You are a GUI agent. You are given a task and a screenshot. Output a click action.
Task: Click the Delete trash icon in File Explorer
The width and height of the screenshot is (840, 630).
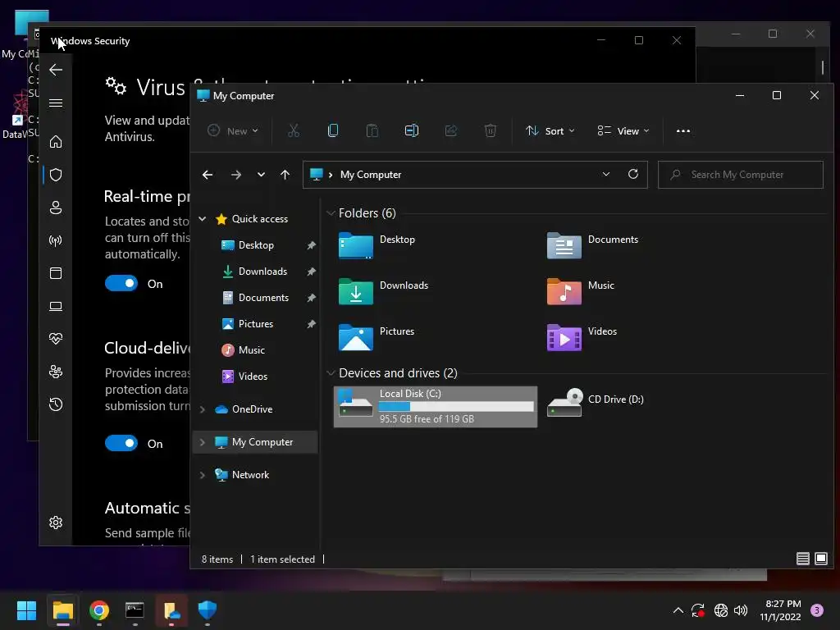[491, 130]
